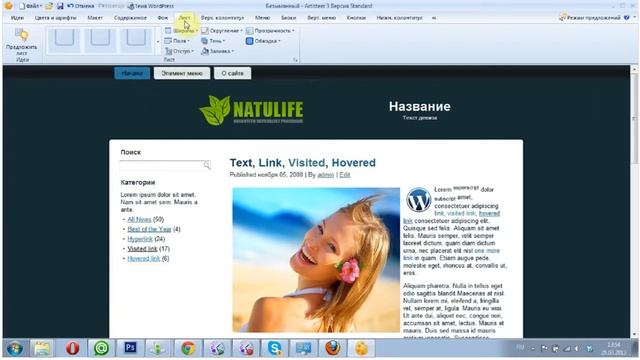Click the magnifier search icon

click(207, 165)
